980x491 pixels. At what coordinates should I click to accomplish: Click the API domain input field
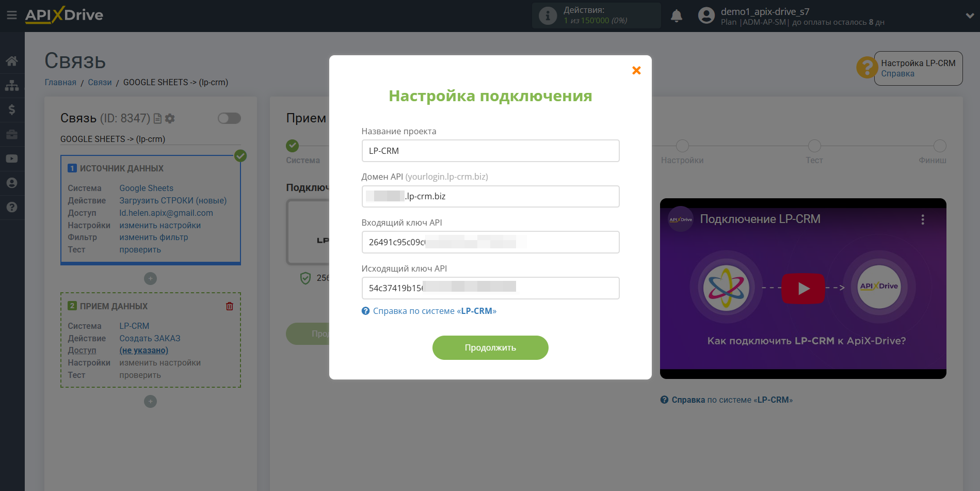point(490,196)
